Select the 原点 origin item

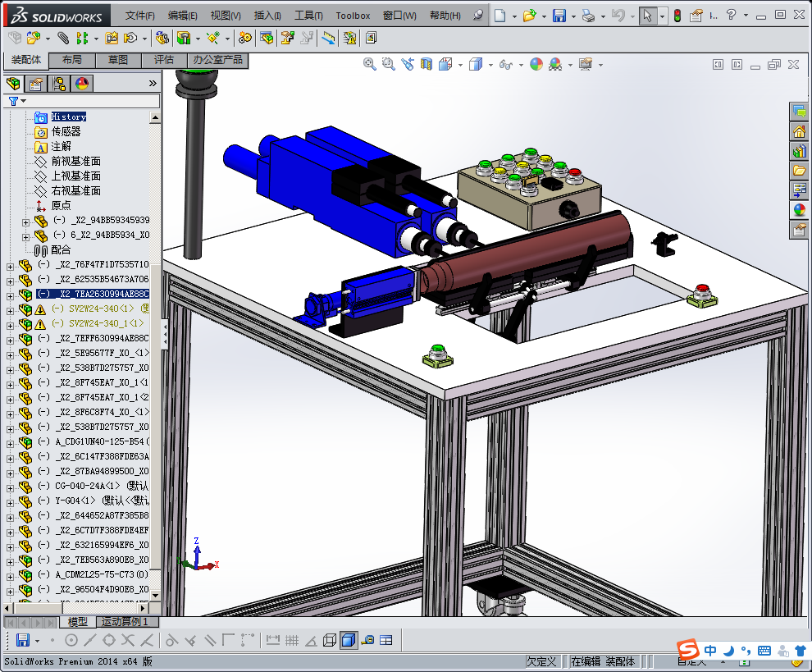pos(61,206)
